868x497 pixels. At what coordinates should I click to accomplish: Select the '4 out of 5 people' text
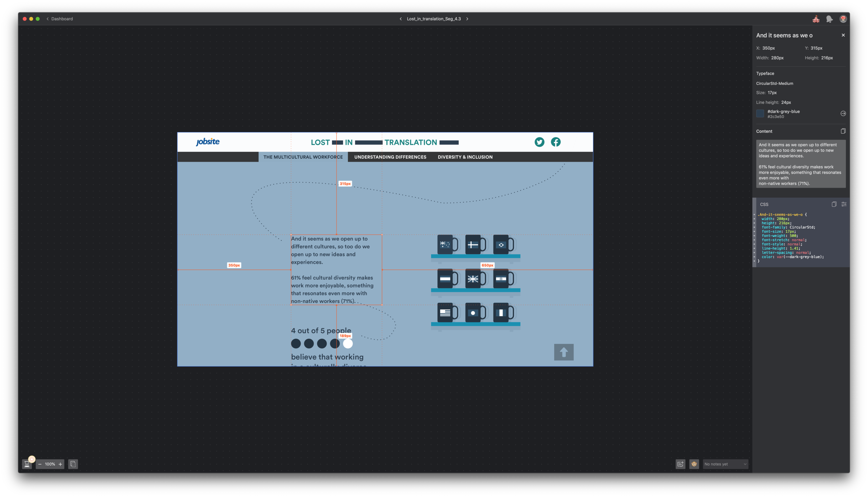coord(321,331)
